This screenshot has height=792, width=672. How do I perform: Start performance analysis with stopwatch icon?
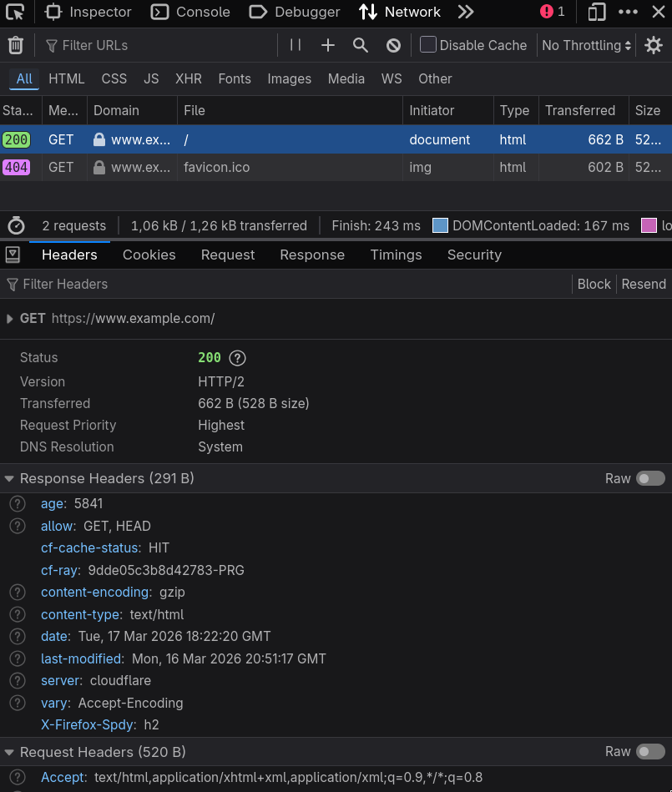[x=16, y=225]
